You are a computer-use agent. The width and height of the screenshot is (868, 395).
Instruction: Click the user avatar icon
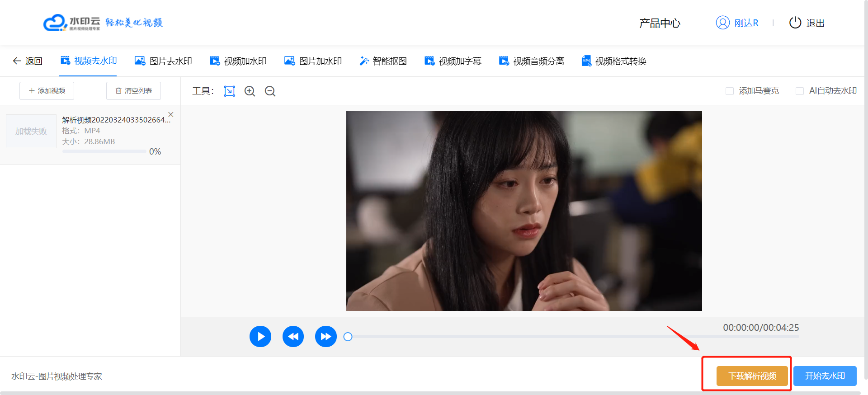[722, 23]
